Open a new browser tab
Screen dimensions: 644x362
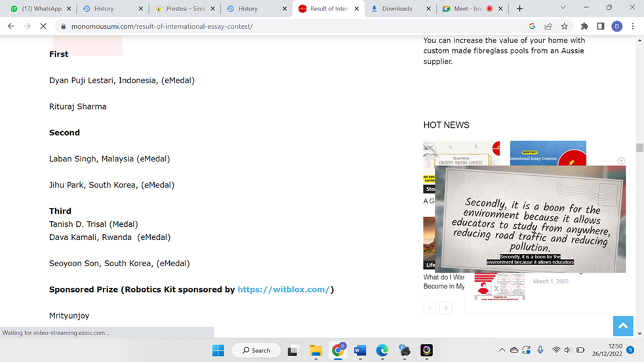(x=519, y=9)
